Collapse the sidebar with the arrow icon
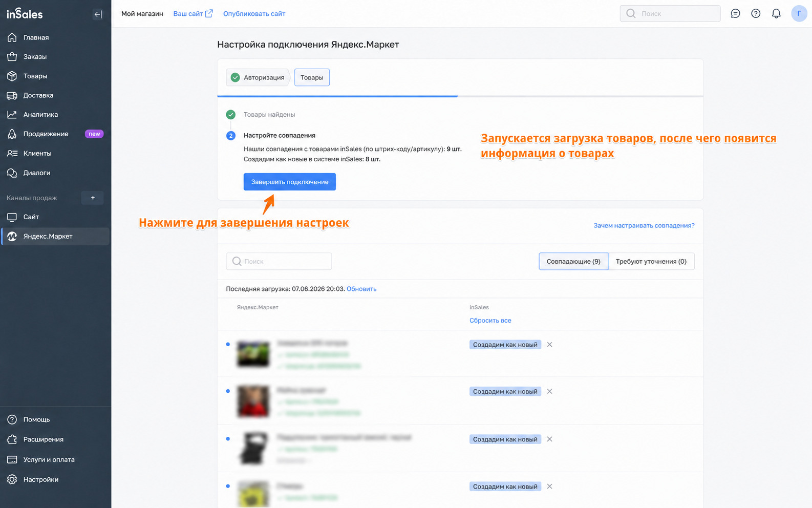The height and width of the screenshot is (508, 812). [98, 14]
